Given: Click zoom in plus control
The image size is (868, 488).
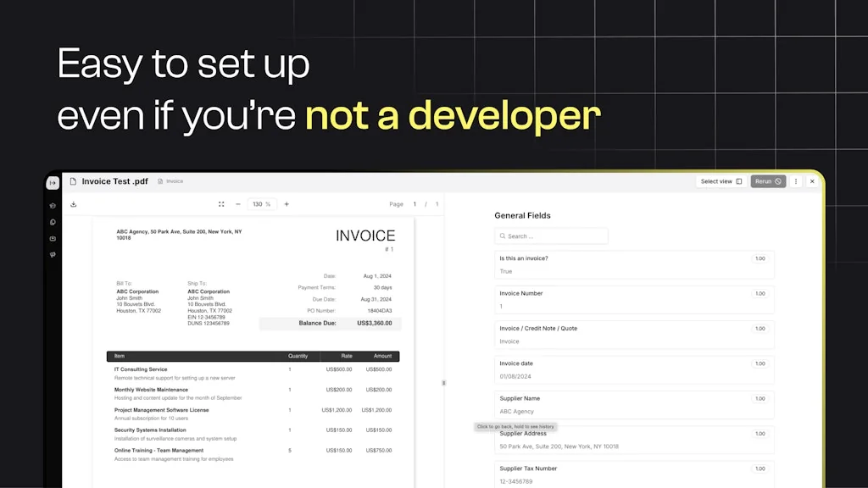Looking at the screenshot, I should click(x=286, y=204).
